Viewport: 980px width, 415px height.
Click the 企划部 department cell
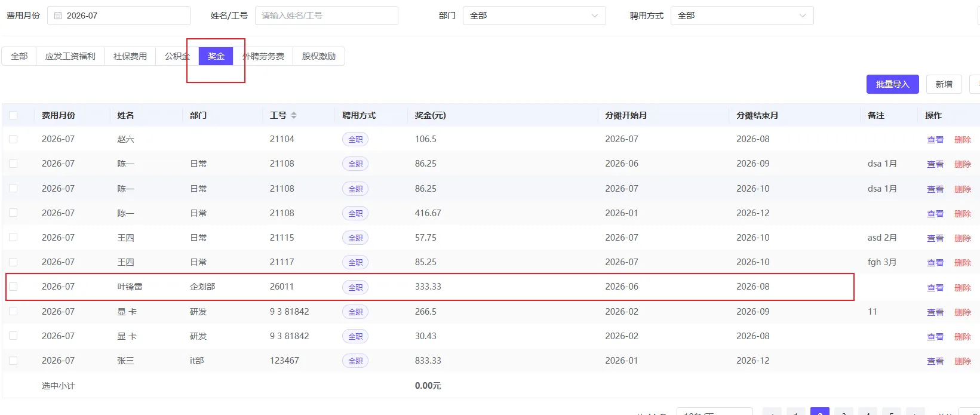coord(202,287)
